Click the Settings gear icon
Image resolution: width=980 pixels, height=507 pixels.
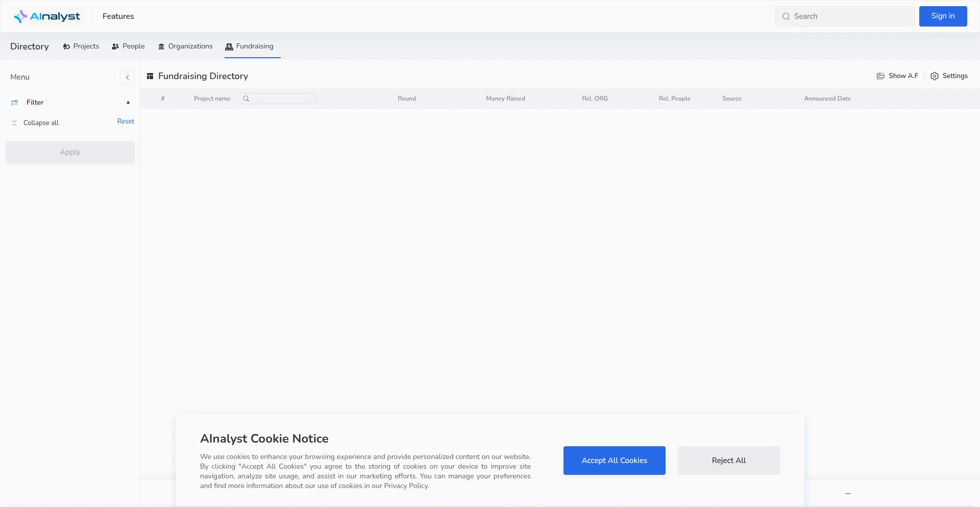click(935, 76)
